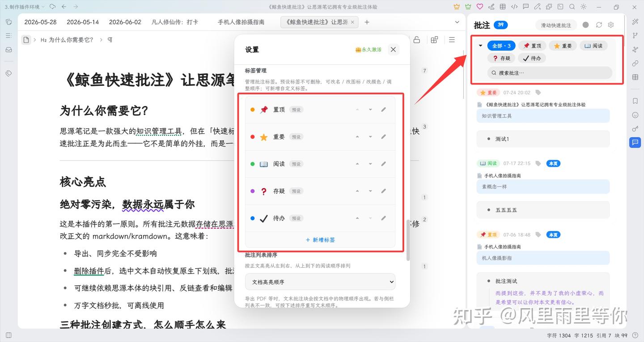
Task: Edit the 重要 tag with pencil icon
Action: pos(383,137)
